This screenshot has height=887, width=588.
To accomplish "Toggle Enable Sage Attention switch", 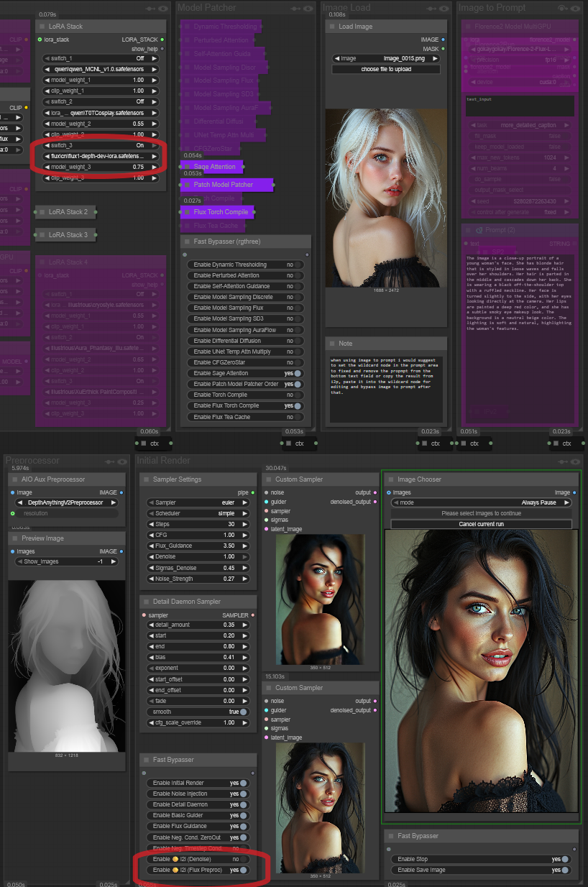I will coord(298,373).
